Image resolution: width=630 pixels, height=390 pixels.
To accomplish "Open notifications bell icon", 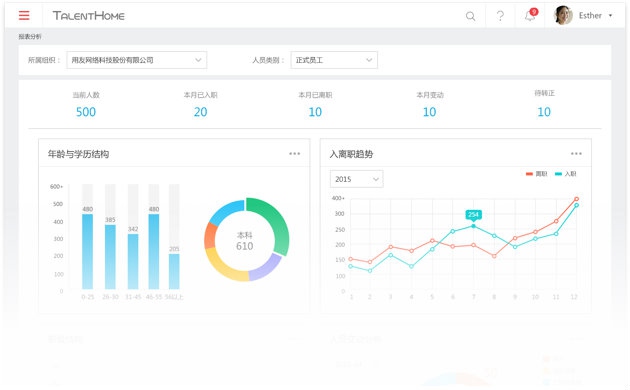I will 530,16.
